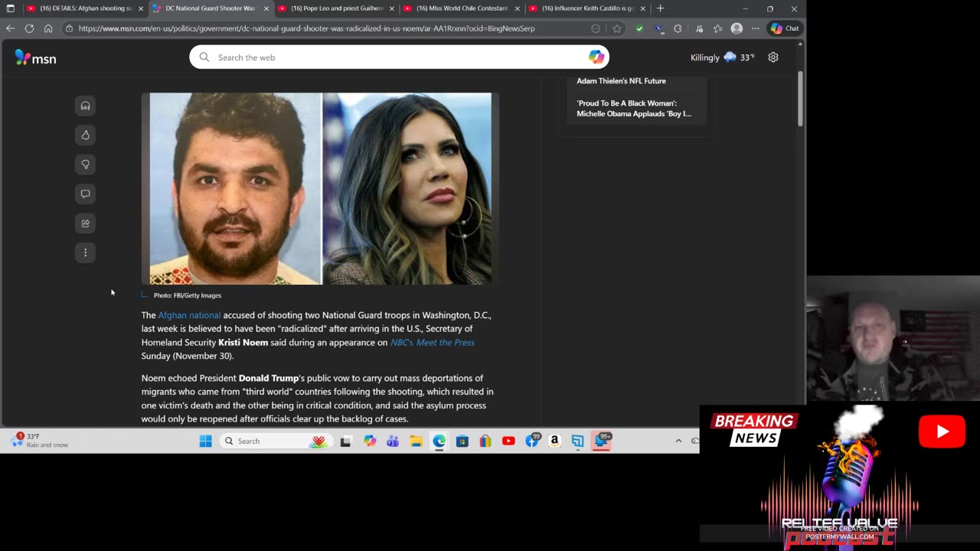Dislike the article with thumbs down
980x551 pixels.
tap(85, 165)
